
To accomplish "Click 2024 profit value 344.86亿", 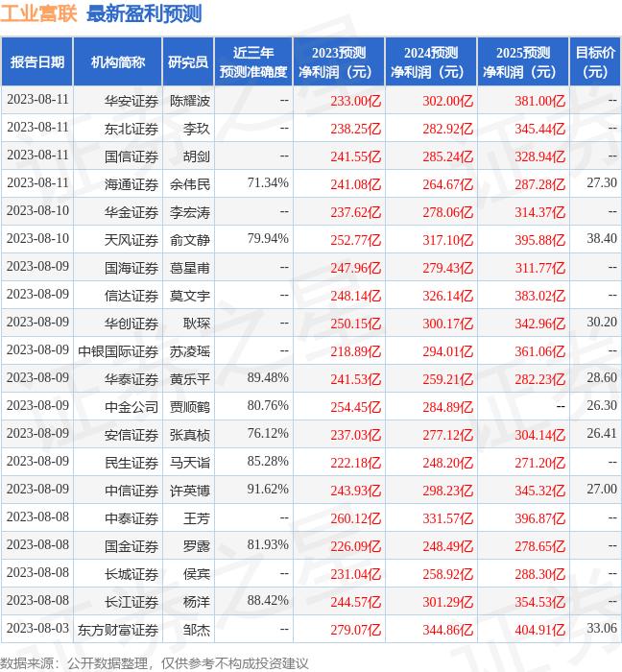I will pos(447,631).
